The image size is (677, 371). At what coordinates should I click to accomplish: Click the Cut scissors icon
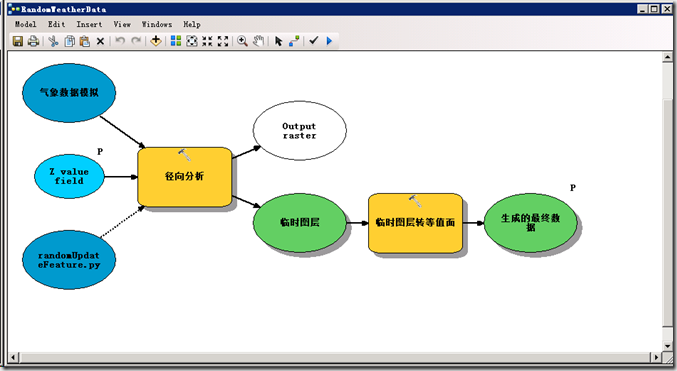pyautogui.click(x=54, y=41)
